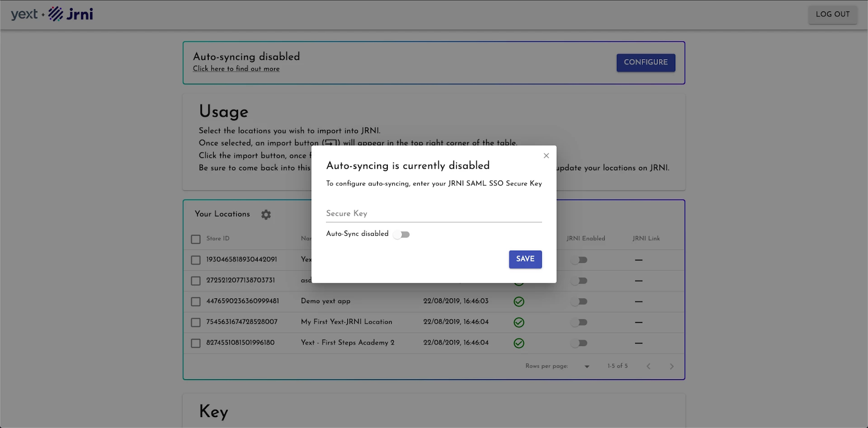Click the JRNI Link dash for Demo yext app
Viewport: 868px width, 428px height.
coord(639,302)
